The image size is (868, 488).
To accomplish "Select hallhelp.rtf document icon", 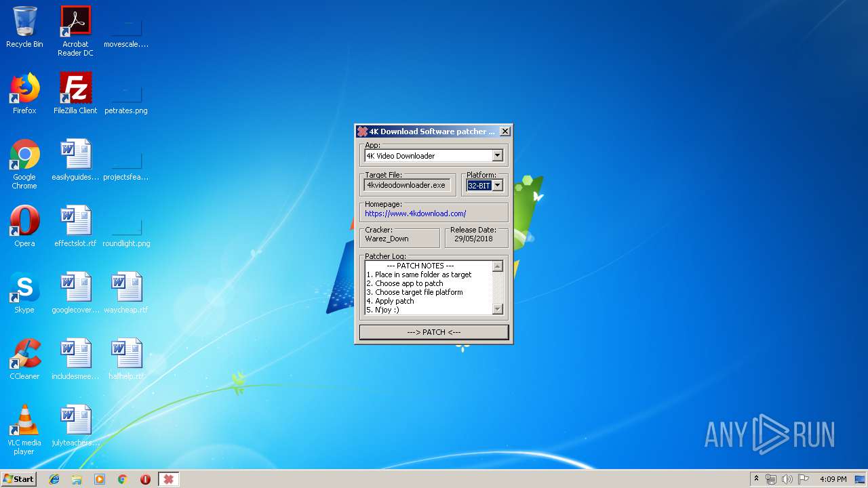I will click(x=126, y=359).
